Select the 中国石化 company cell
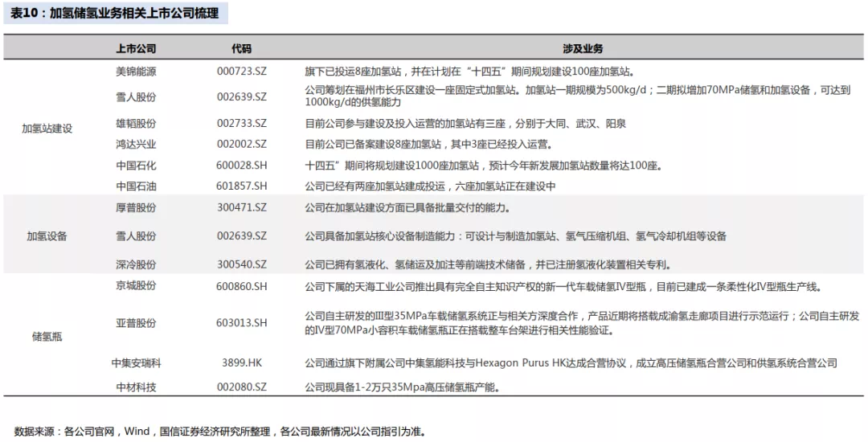This screenshot has width=868, height=442. tap(136, 166)
